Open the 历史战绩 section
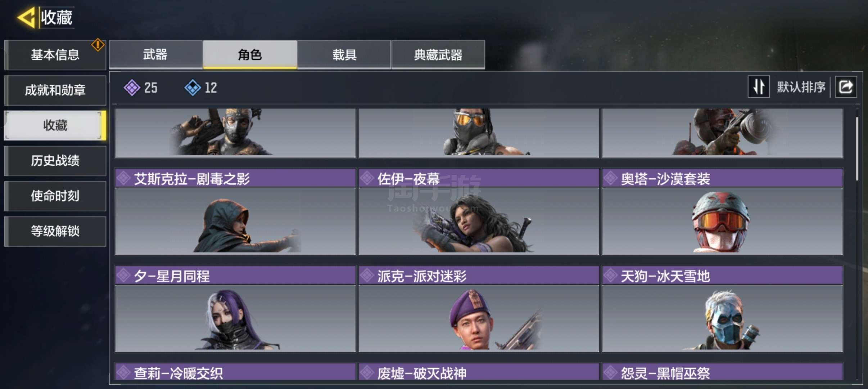The image size is (868, 389). pos(55,161)
